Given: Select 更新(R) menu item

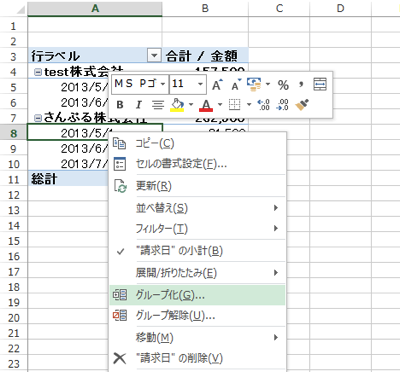Looking at the screenshot, I should (x=198, y=186).
